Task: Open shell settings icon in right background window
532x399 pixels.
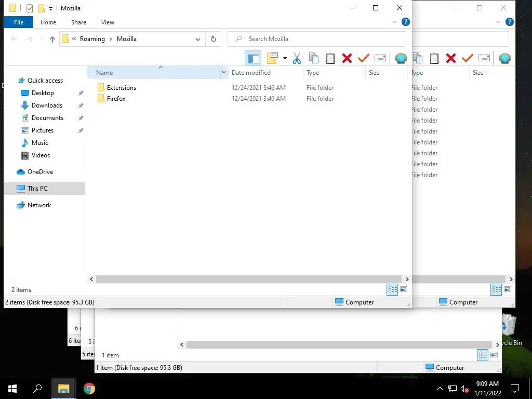Action: (x=505, y=58)
